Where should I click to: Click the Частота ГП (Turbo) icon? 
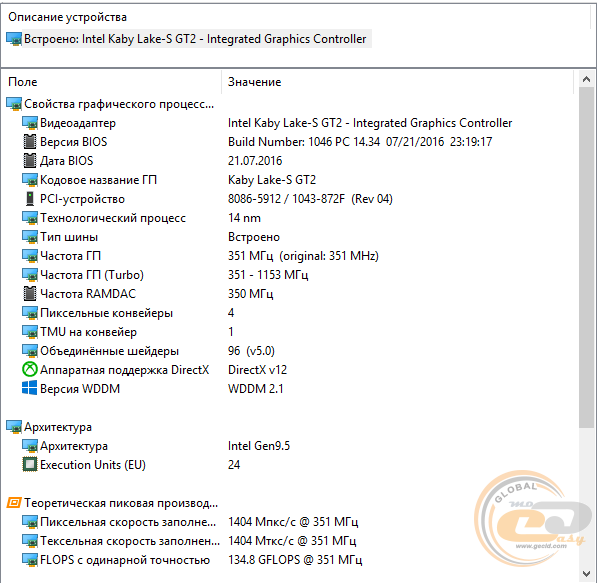[x=30, y=275]
